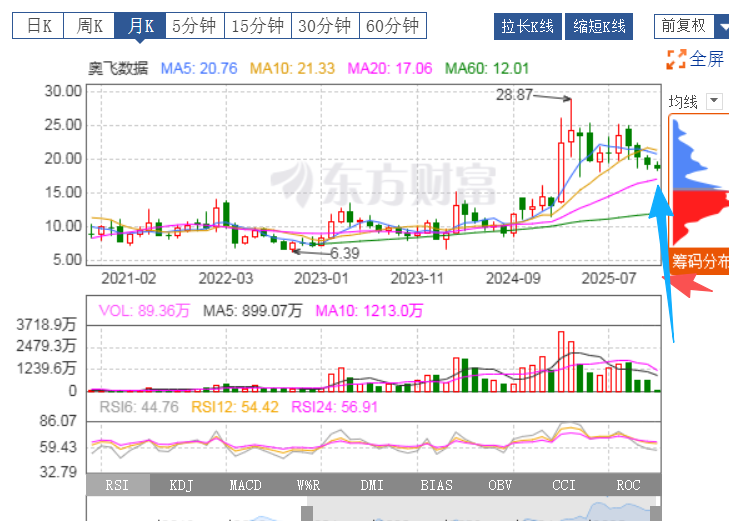Click the 2024-09 date axis label
The height and width of the screenshot is (521, 729).
(513, 278)
